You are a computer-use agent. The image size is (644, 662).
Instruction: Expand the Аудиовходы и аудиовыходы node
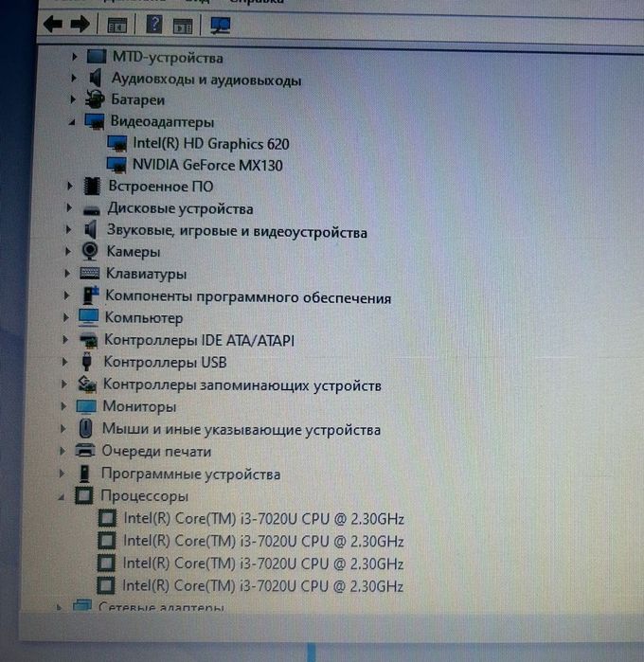pos(74,78)
